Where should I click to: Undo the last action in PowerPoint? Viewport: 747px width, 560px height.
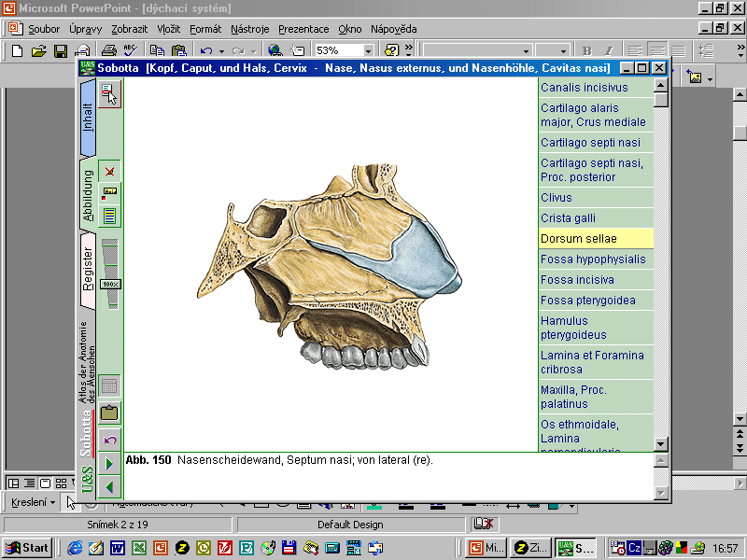tap(206, 50)
